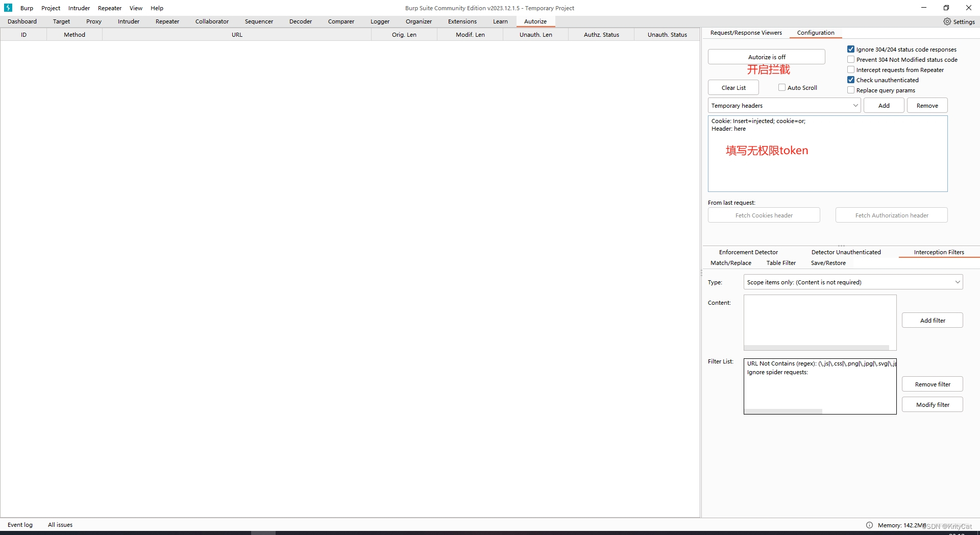The image size is (980, 535).
Task: Open the Sequencer tab
Action: click(259, 21)
